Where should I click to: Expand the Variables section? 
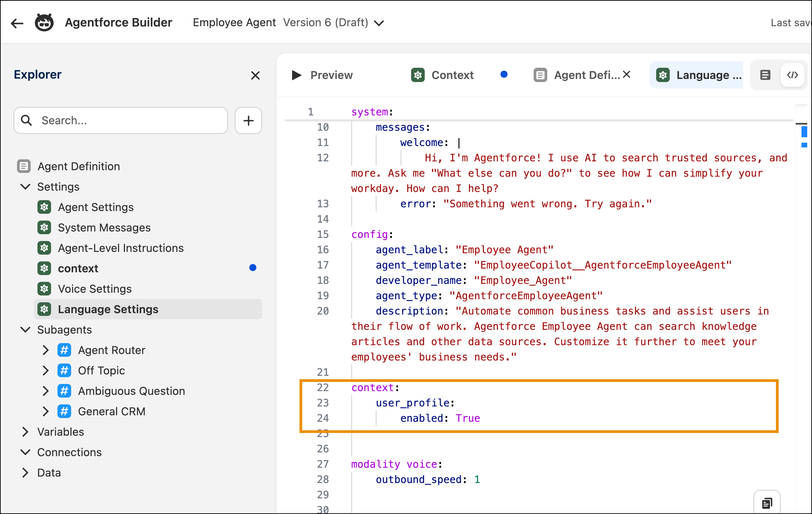click(x=26, y=432)
